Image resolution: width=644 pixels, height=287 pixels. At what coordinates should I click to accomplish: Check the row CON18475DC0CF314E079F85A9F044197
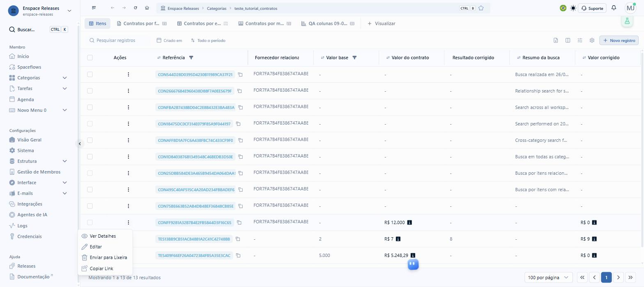(90, 124)
